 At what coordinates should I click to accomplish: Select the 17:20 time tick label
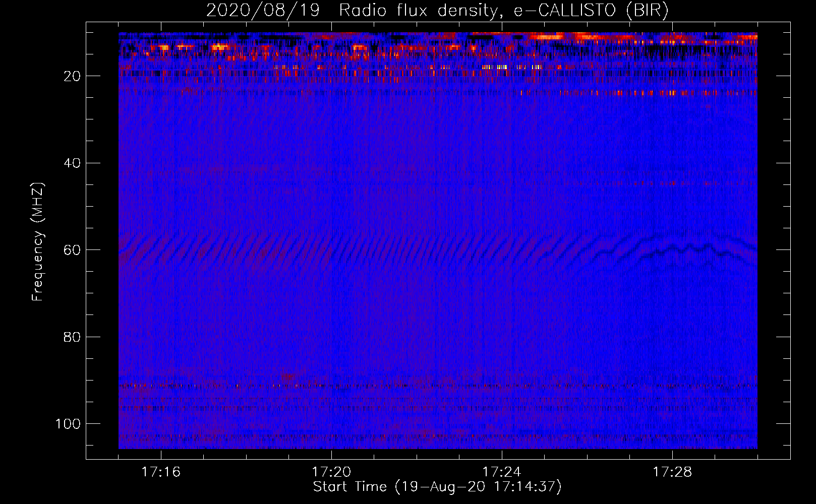(331, 472)
